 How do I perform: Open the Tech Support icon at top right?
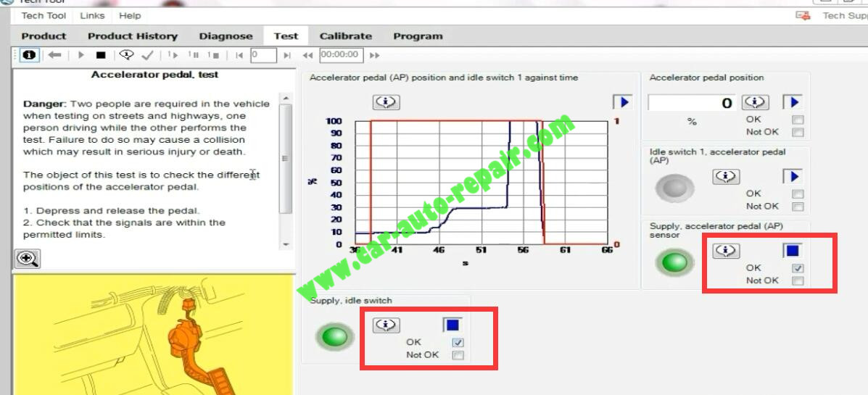[803, 15]
